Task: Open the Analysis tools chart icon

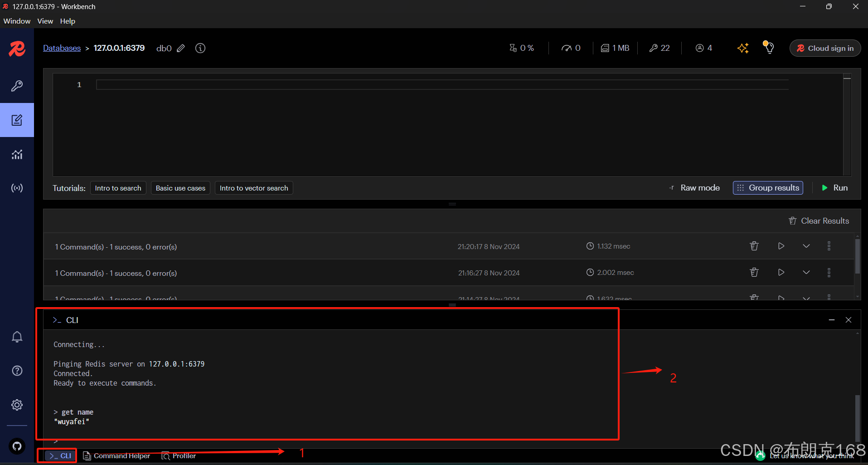Action: click(17, 154)
